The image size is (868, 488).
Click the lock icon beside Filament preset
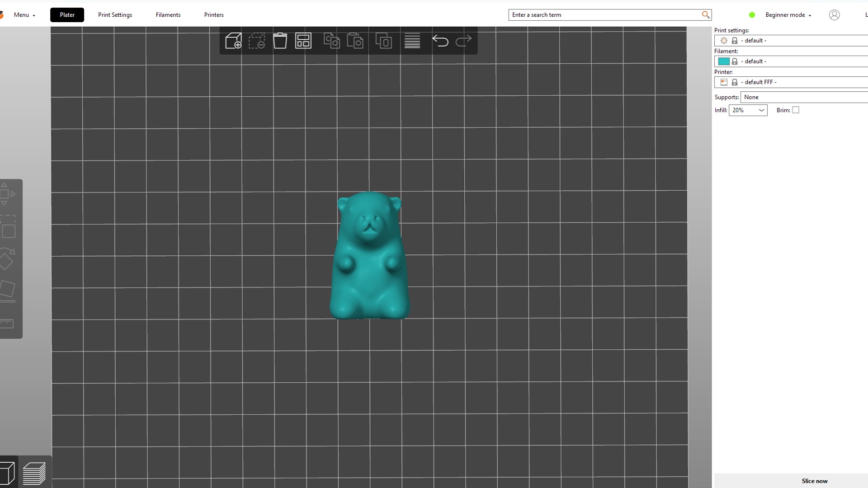pos(735,61)
